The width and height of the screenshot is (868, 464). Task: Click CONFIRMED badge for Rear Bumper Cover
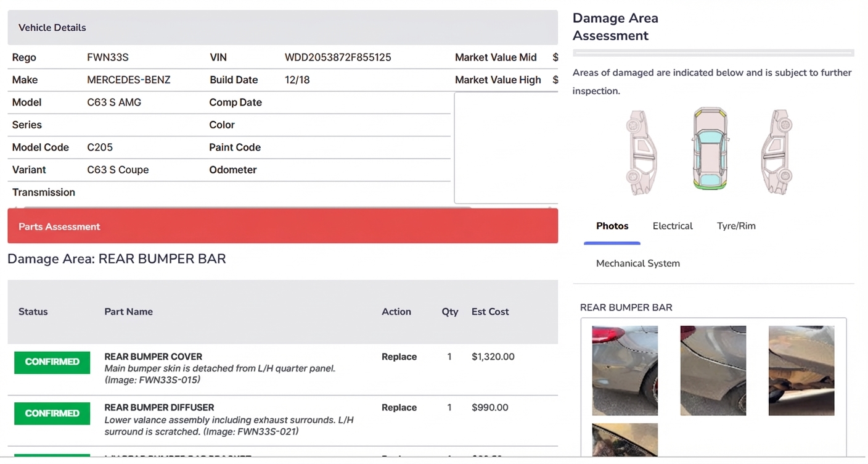[52, 362]
